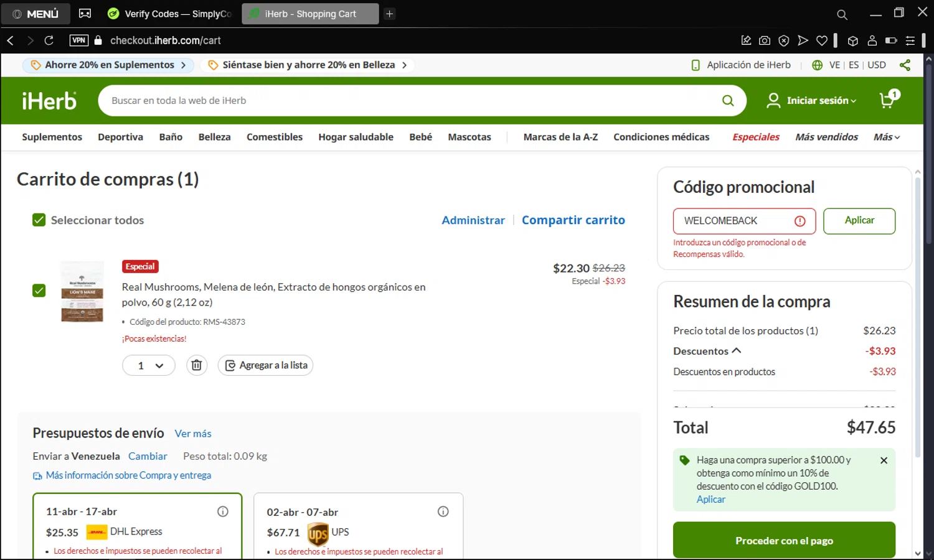
Task: Click the heart bookmark icon in the toolbar
Action: click(x=822, y=40)
